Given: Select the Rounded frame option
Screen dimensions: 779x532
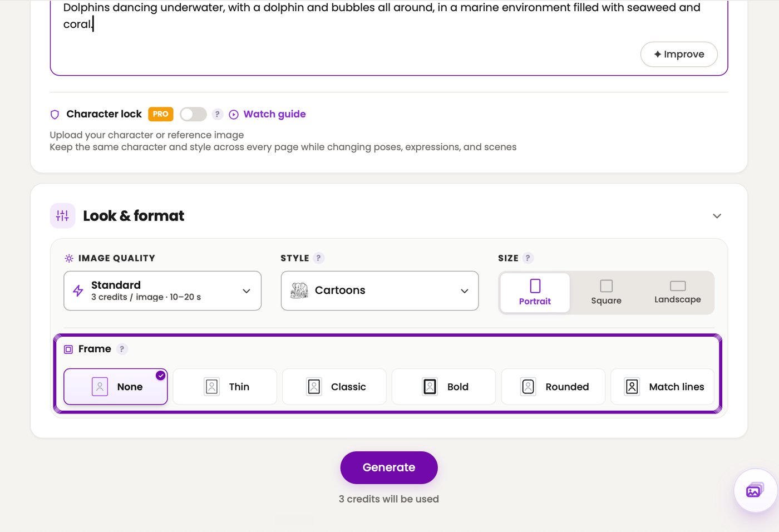Looking at the screenshot, I should 553,387.
